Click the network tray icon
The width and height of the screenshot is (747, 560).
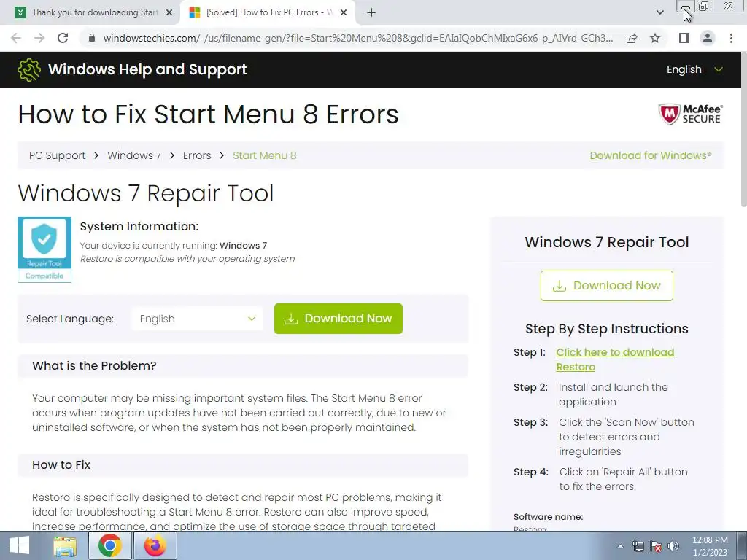point(638,546)
